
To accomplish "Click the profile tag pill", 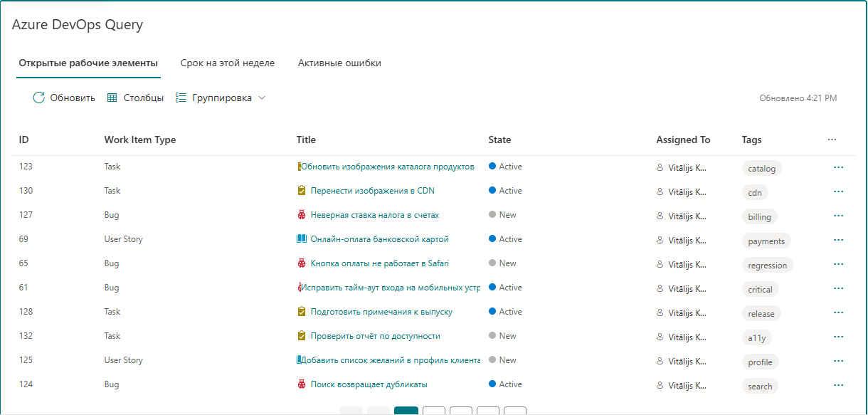I will tap(760, 362).
